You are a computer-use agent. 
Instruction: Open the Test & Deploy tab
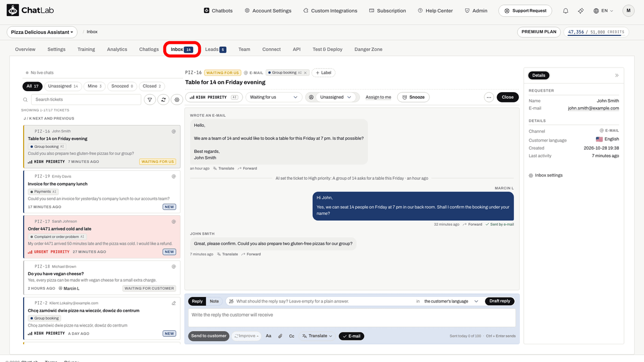point(327,49)
